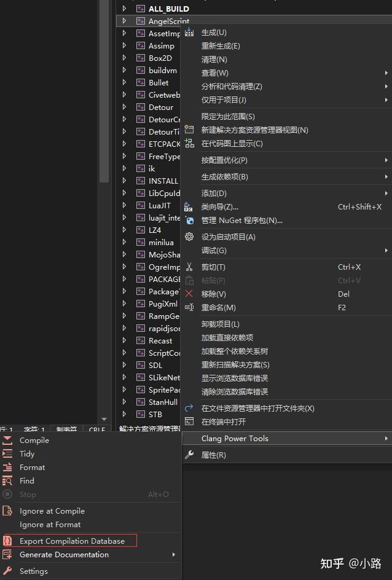Click the Build (生成) icon in context menu
392x580 pixels.
click(x=189, y=32)
